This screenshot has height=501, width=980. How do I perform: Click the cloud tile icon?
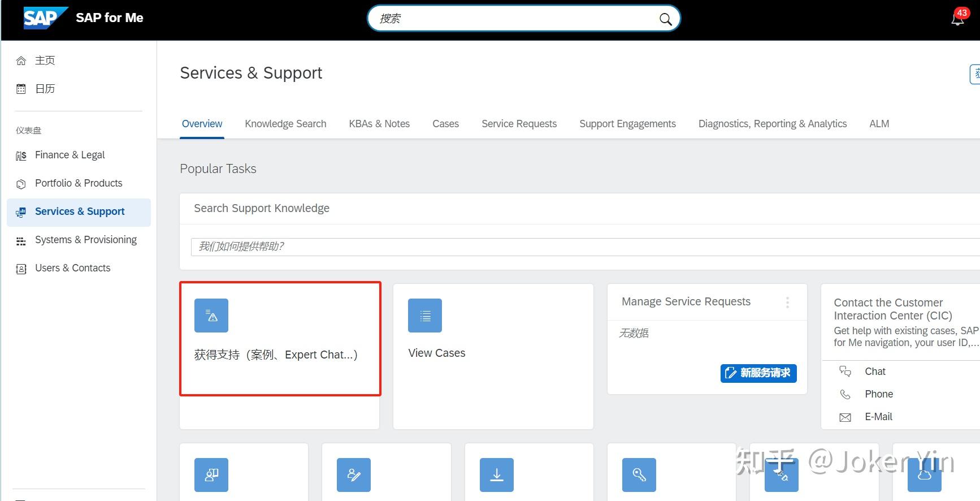(x=925, y=475)
